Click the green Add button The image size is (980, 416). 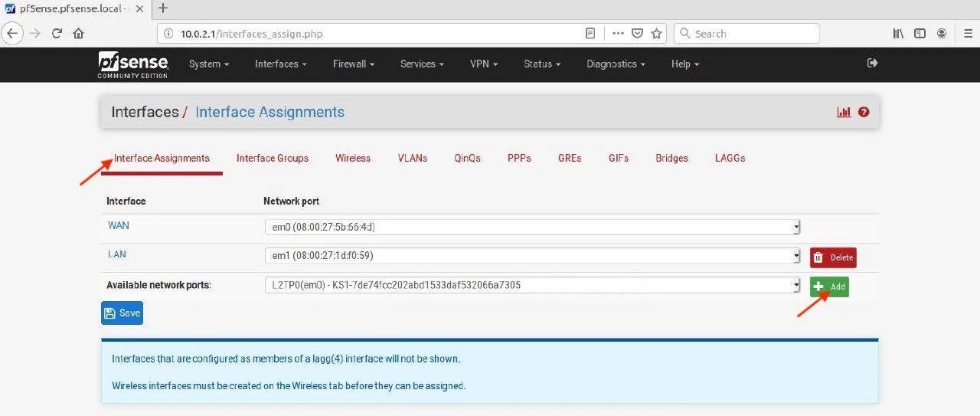tap(829, 287)
